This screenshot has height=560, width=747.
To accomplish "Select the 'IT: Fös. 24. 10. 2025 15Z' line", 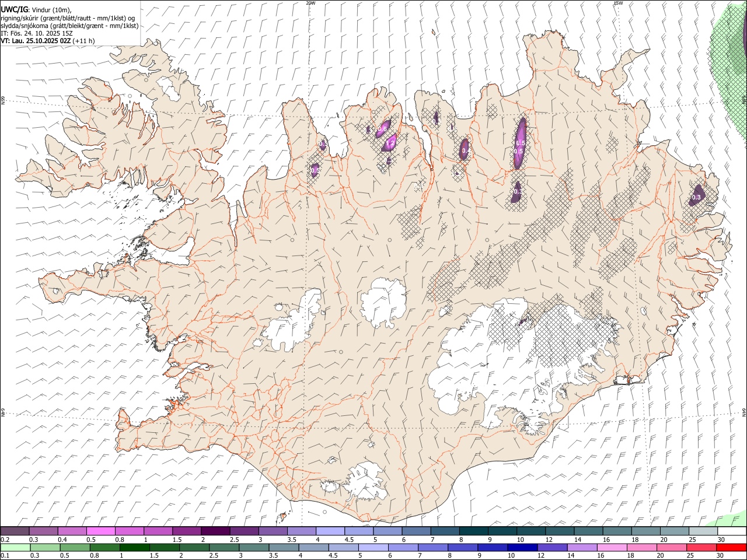I will (37, 33).
